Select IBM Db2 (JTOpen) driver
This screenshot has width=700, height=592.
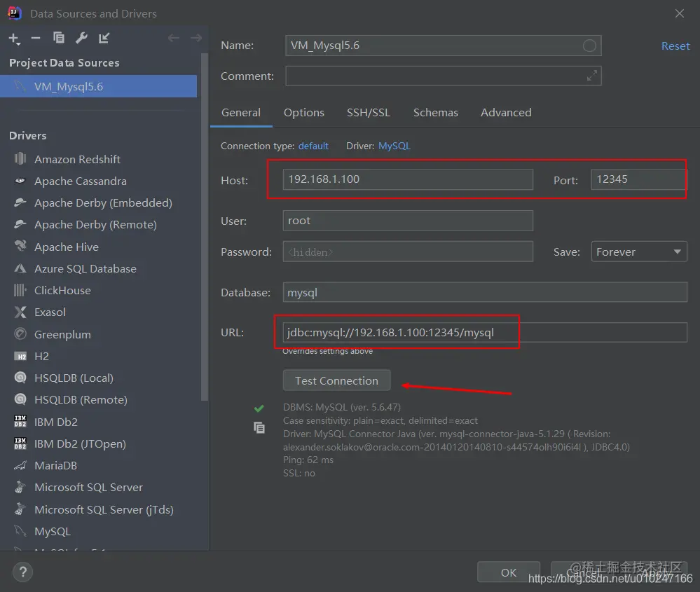click(x=80, y=443)
